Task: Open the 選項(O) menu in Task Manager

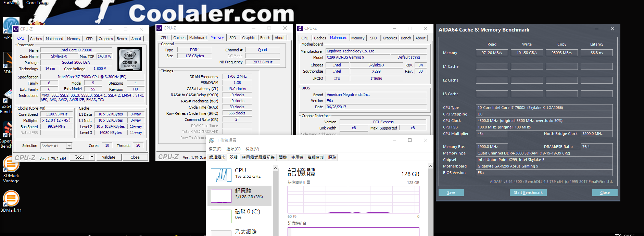Action: pos(233,149)
